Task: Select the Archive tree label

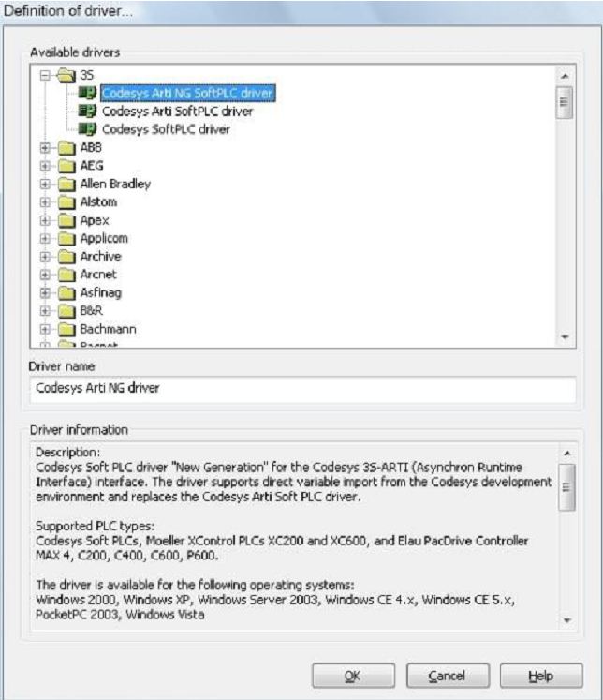Action: 101,257
